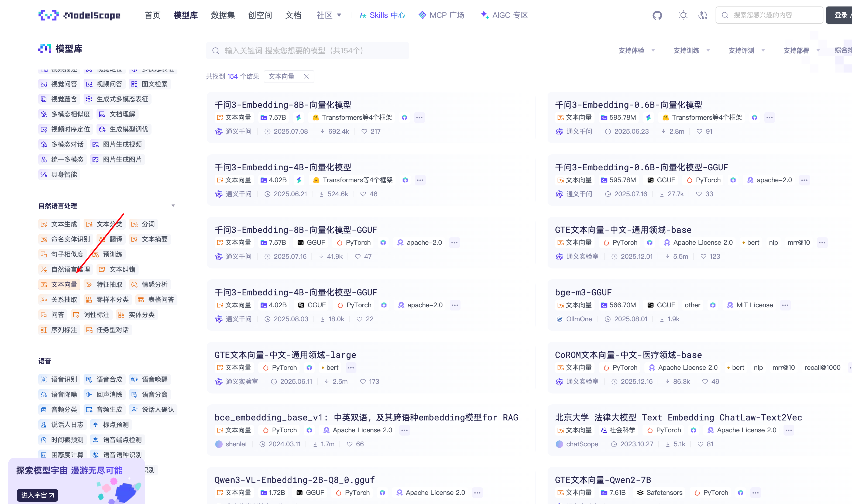This screenshot has height=504, width=852.
Task: Open the 支持训练 filter dropdown
Action: (692, 51)
